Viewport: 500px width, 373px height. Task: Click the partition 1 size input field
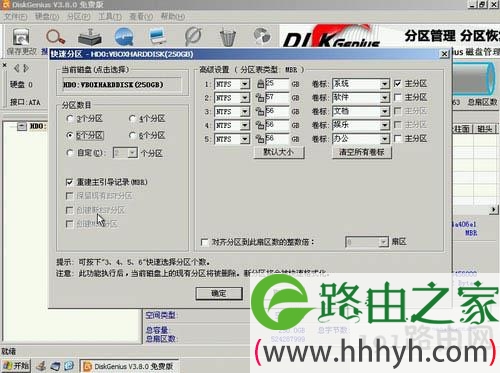277,84
